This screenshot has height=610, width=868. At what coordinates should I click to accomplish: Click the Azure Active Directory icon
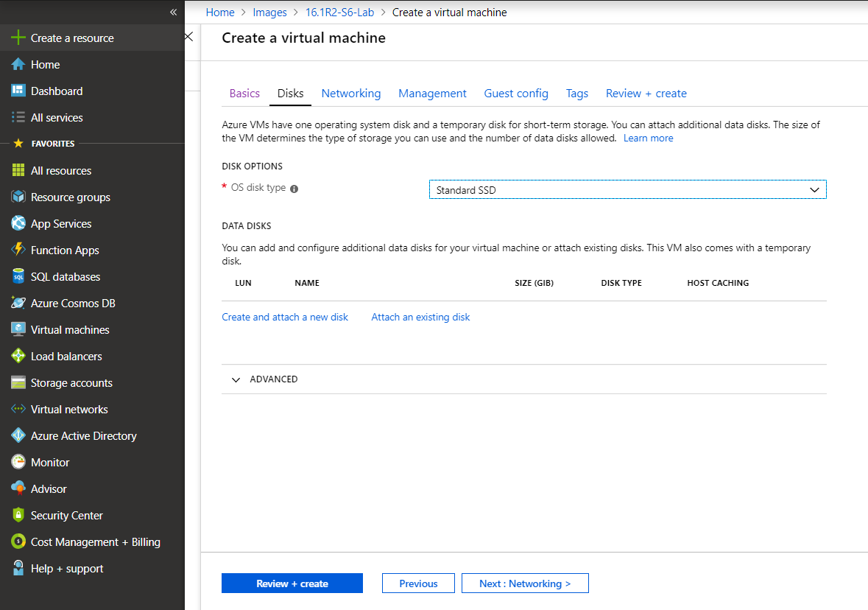(18, 435)
